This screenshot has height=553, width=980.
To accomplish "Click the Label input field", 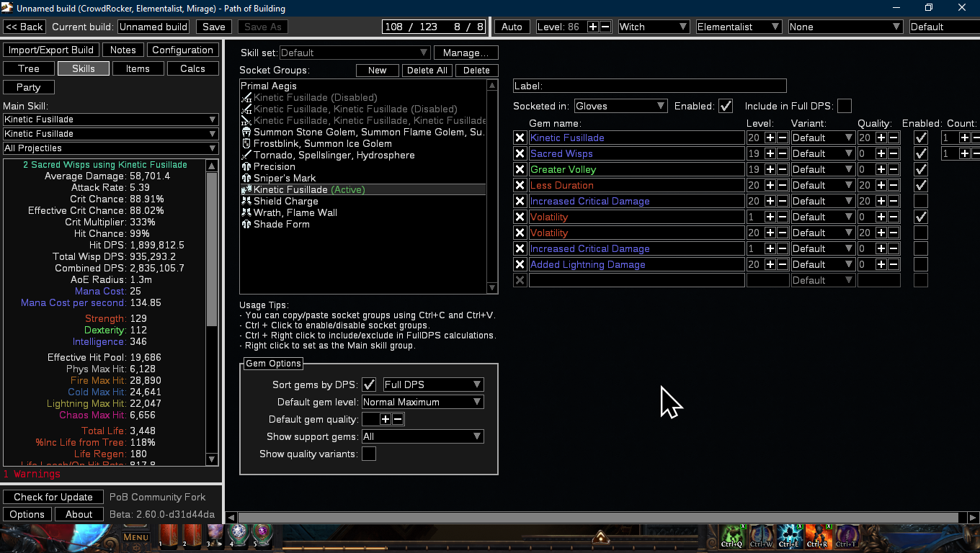I will 650,86.
